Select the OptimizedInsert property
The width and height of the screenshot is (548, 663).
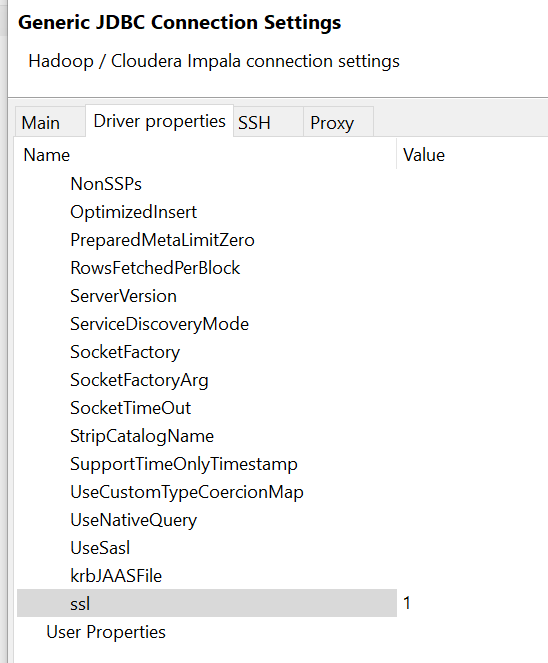[x=133, y=212]
